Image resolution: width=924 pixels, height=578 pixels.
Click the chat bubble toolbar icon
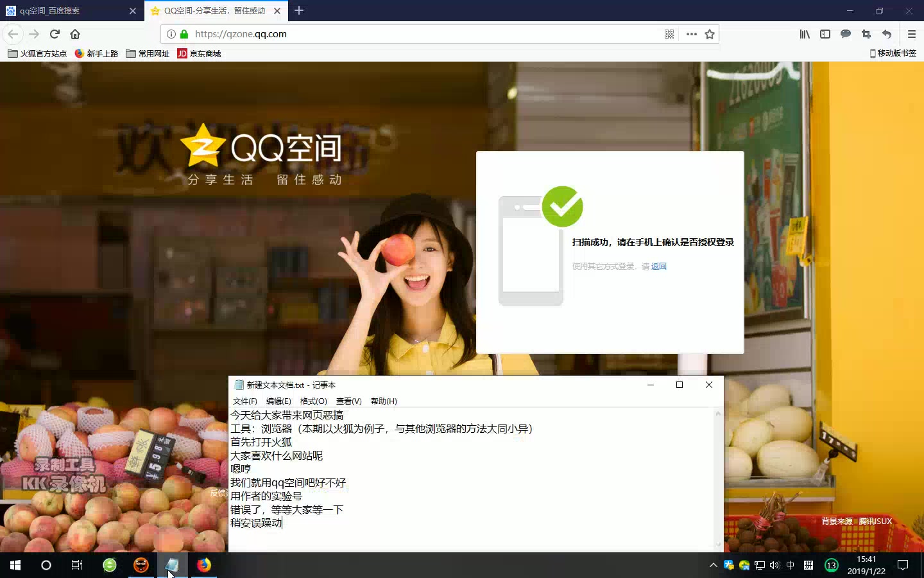[x=846, y=34]
